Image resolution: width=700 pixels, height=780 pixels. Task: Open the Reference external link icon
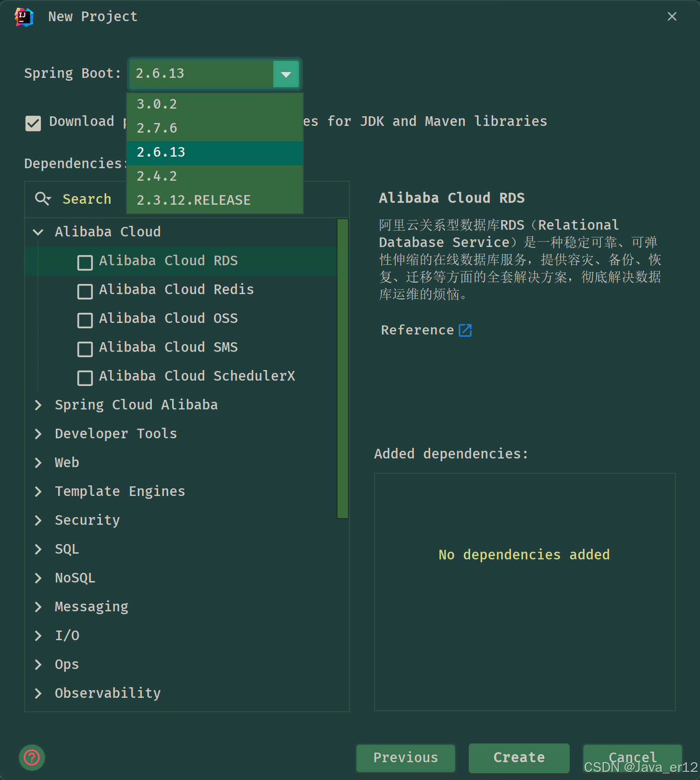465,330
